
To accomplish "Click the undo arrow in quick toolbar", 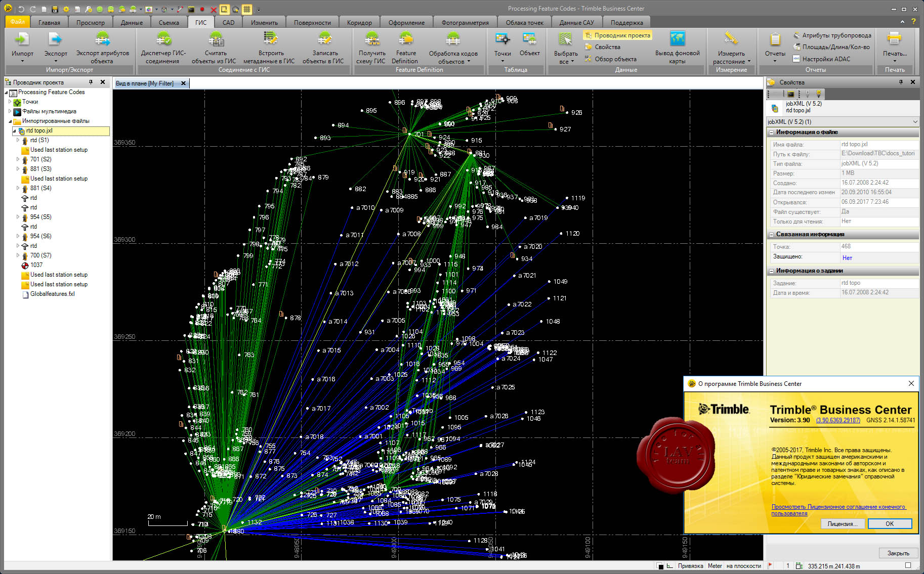I will (21, 9).
